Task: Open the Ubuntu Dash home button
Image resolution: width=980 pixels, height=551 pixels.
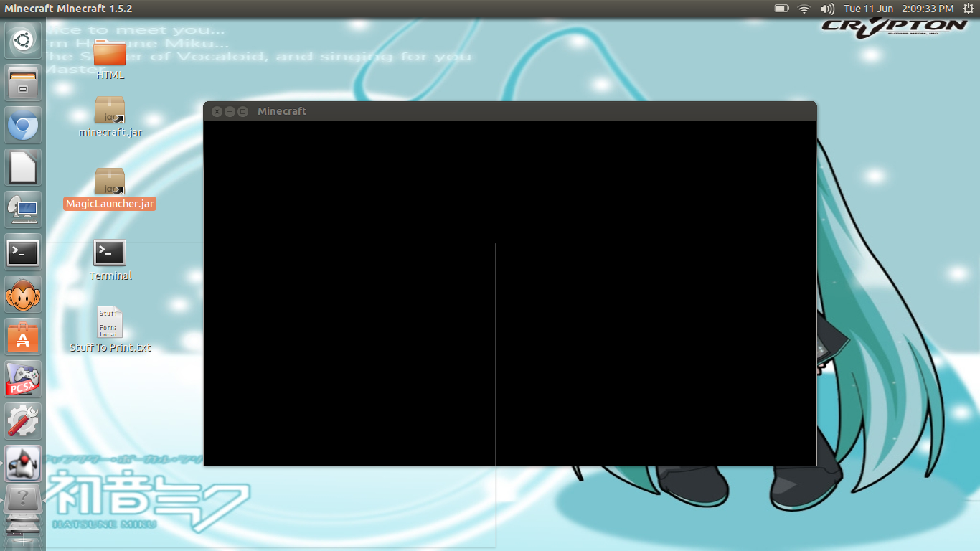Action: tap(23, 41)
